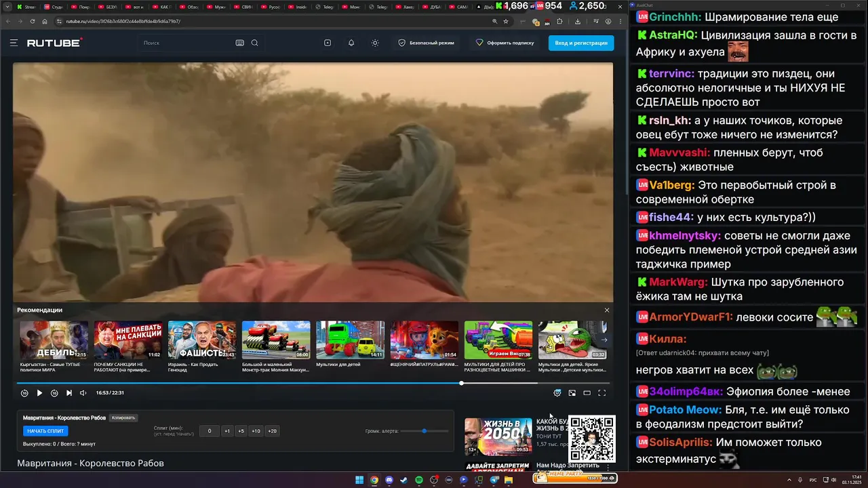Screen dimensions: 868x488
Task: Enter fullscreen mode
Action: tap(601, 393)
